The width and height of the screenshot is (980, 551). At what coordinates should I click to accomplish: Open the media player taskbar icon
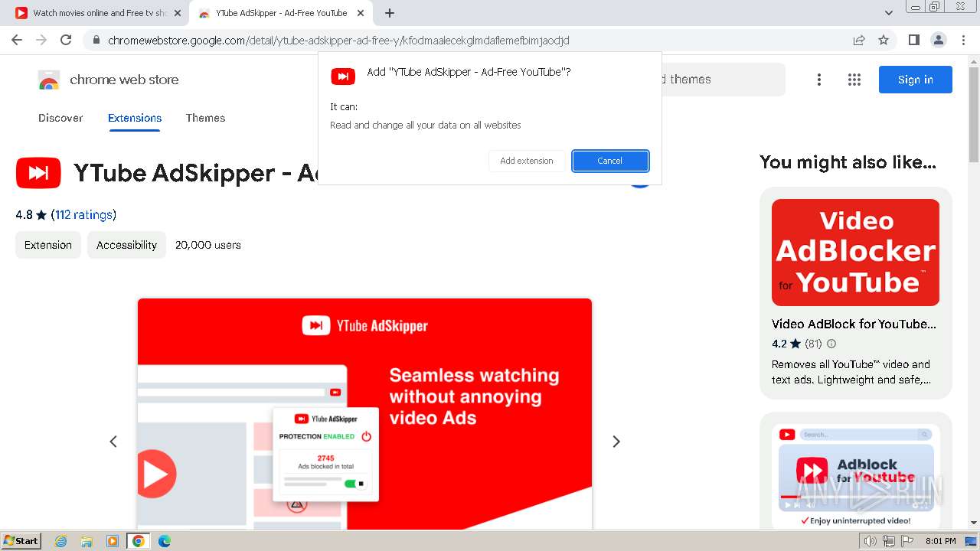click(x=113, y=541)
